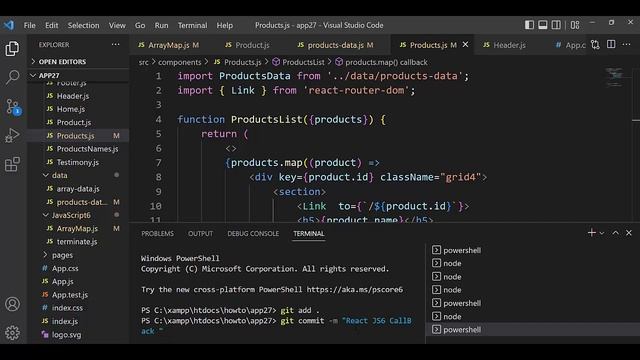This screenshot has height=360, width=640.
Task: Open the terminal launch profile dropdown
Action: click(x=602, y=233)
